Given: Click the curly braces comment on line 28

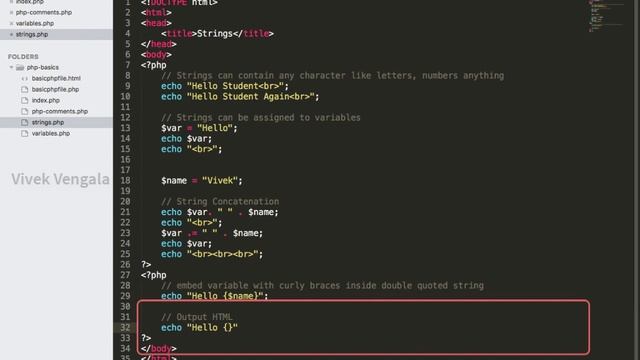Looking at the screenshot, I should (322, 286).
